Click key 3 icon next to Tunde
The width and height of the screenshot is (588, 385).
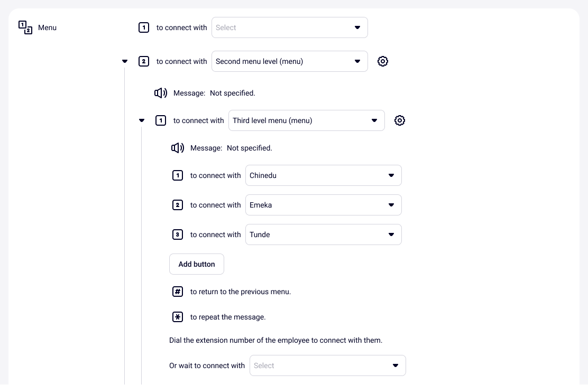[x=178, y=234]
